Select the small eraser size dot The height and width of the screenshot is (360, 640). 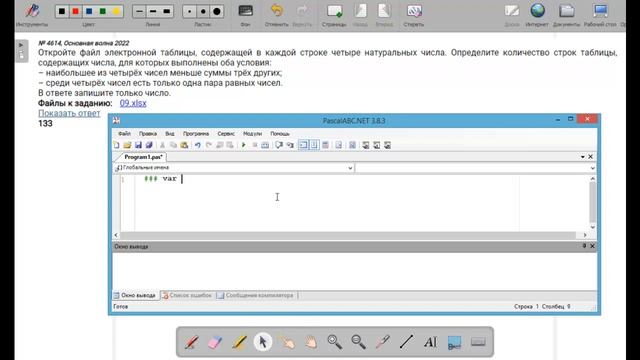[x=189, y=11]
